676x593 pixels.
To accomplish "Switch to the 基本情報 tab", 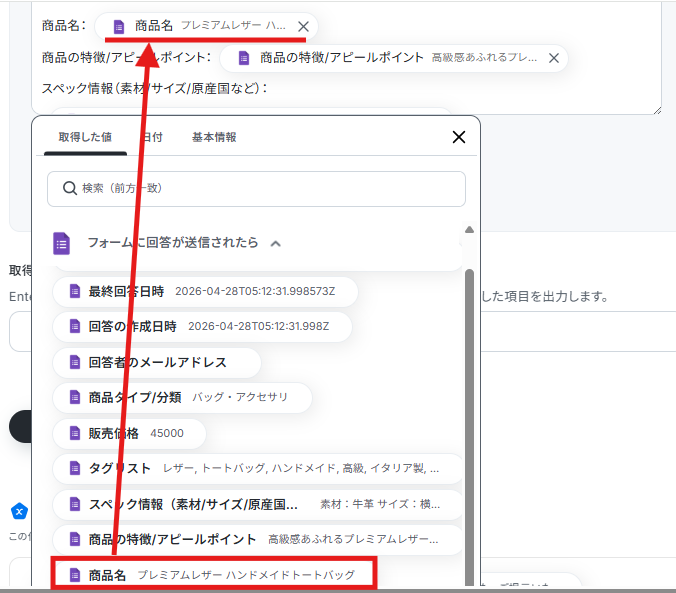I will (x=214, y=137).
